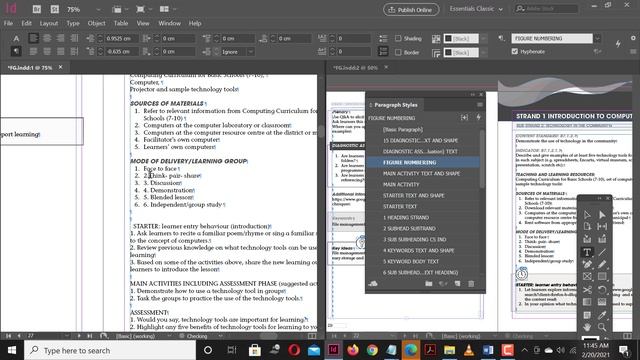Click Create new style group folder icon
Screen dimensions: 640x360
pyautogui.click(x=429, y=283)
